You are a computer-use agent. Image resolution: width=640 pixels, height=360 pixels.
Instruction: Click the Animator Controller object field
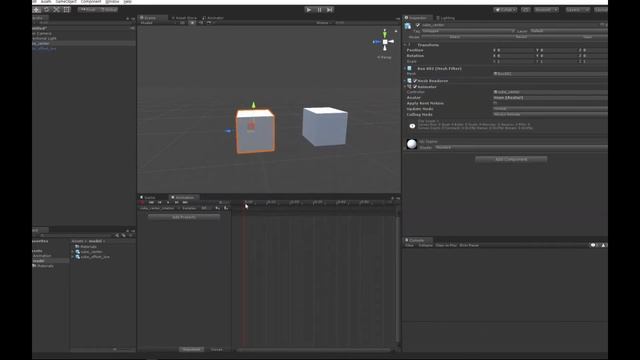(x=550, y=92)
